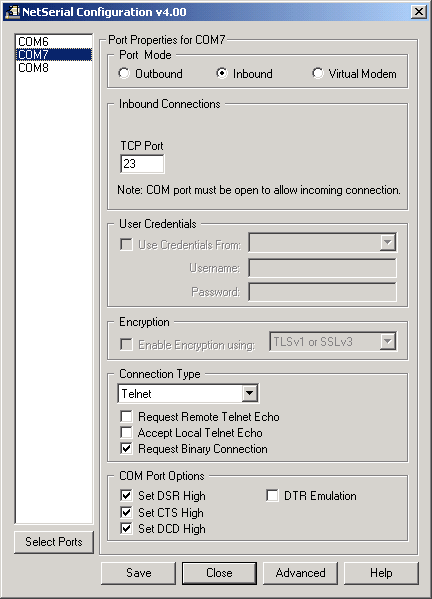Open Help for NetSerial
Viewport: 432px width, 599px height.
[x=381, y=573]
